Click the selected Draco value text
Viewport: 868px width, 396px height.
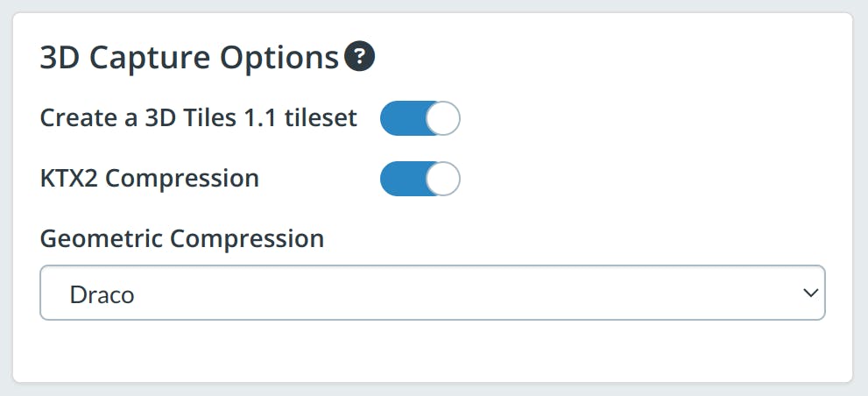101,294
